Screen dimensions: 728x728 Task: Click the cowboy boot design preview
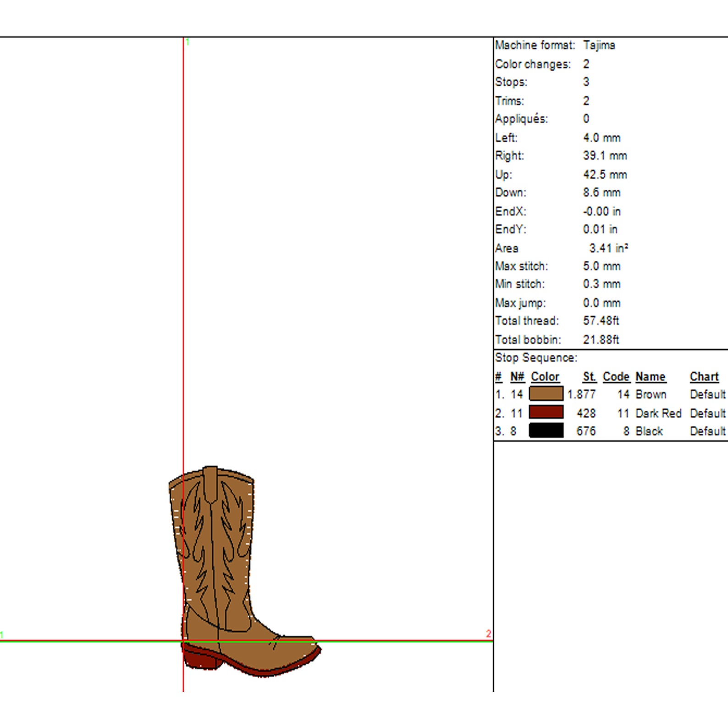(244, 572)
